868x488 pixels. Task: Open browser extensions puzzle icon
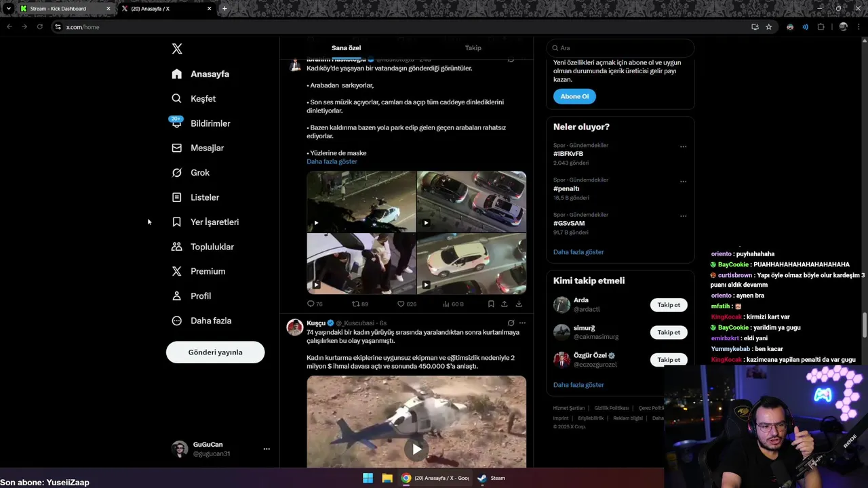[821, 27]
